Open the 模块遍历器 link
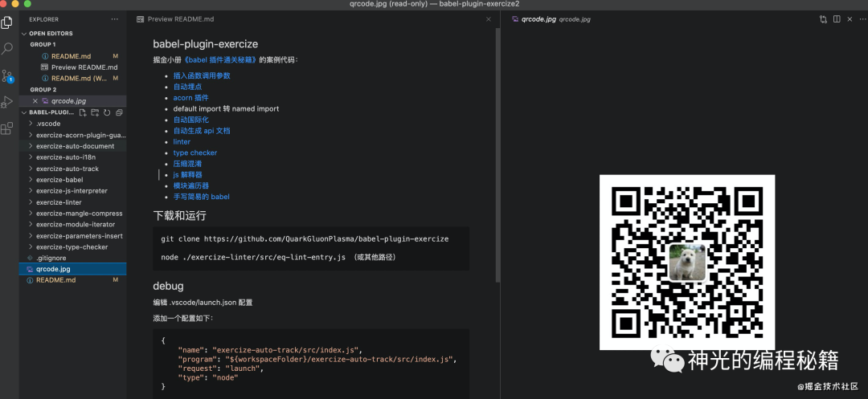The height and width of the screenshot is (399, 868). [x=191, y=186]
